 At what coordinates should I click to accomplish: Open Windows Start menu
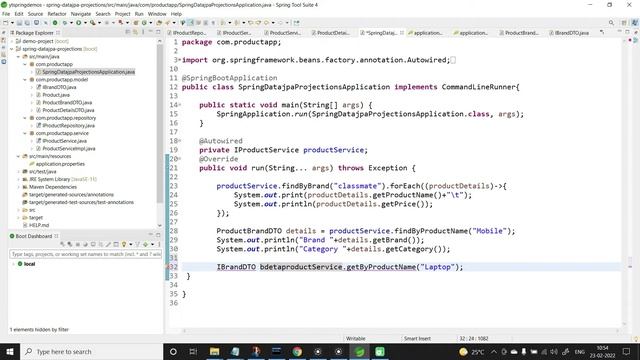(10, 351)
